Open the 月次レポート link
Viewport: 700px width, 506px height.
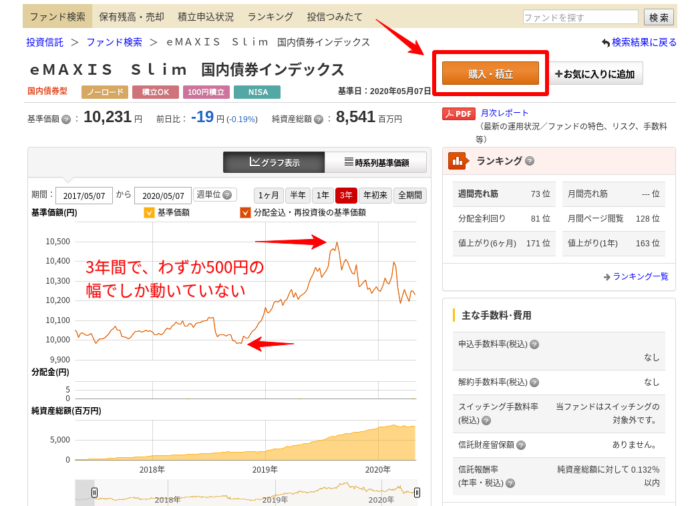tap(504, 113)
